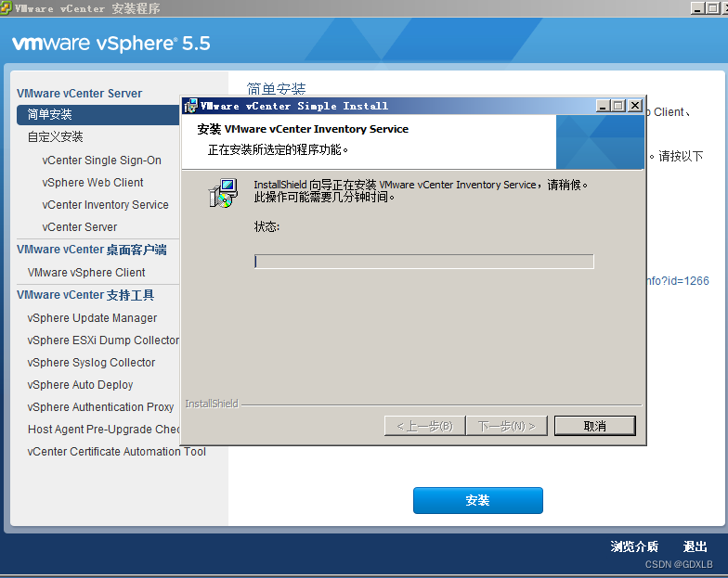Select vCenter Inventory Service in the sidebar
728x578 pixels.
click(x=106, y=204)
